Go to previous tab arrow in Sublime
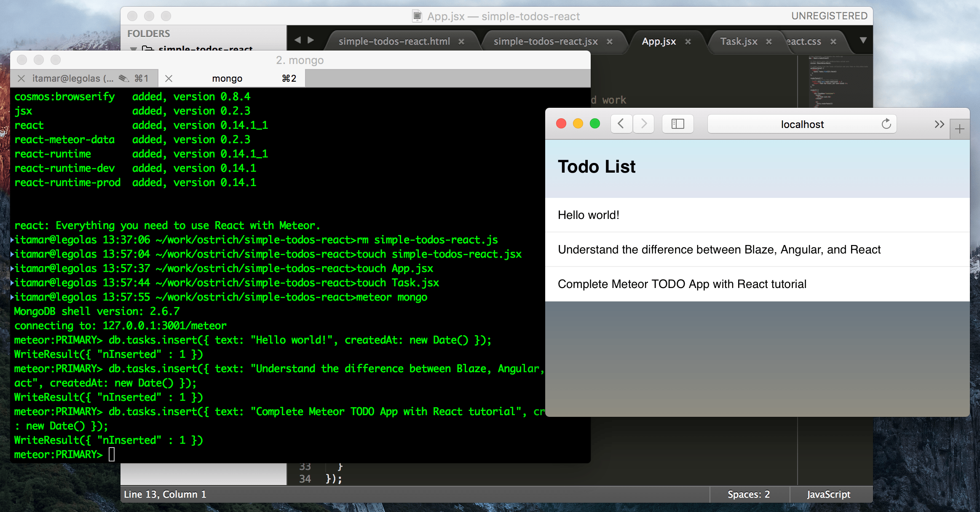Screen dimensions: 980x512 297,40
